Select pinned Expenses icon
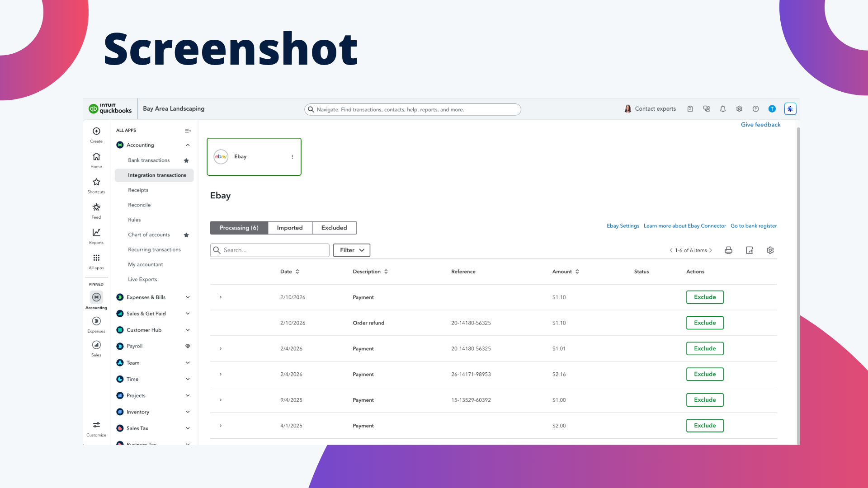The height and width of the screenshot is (488, 868). 96,321
